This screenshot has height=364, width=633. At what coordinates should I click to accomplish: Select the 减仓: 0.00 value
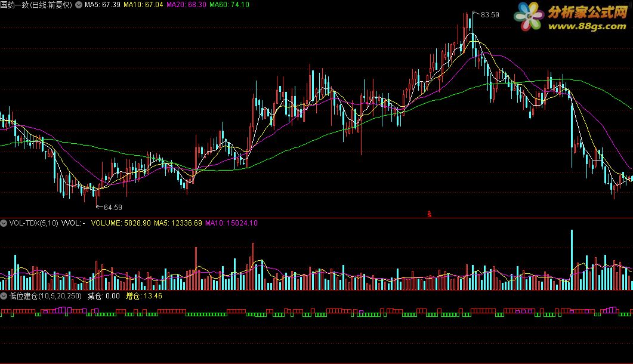click(x=104, y=296)
